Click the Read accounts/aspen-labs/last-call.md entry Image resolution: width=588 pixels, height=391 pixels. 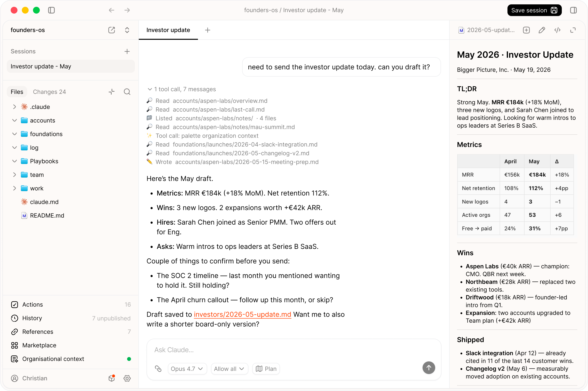click(206, 109)
